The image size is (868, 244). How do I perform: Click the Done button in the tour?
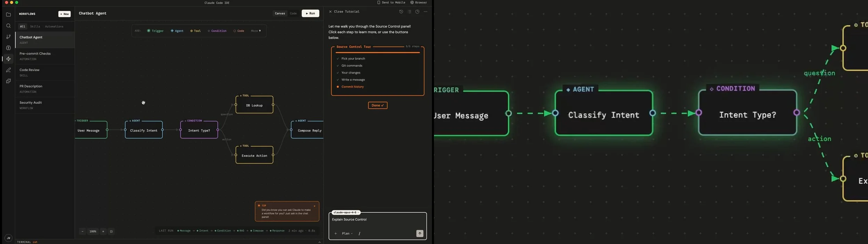click(x=378, y=106)
